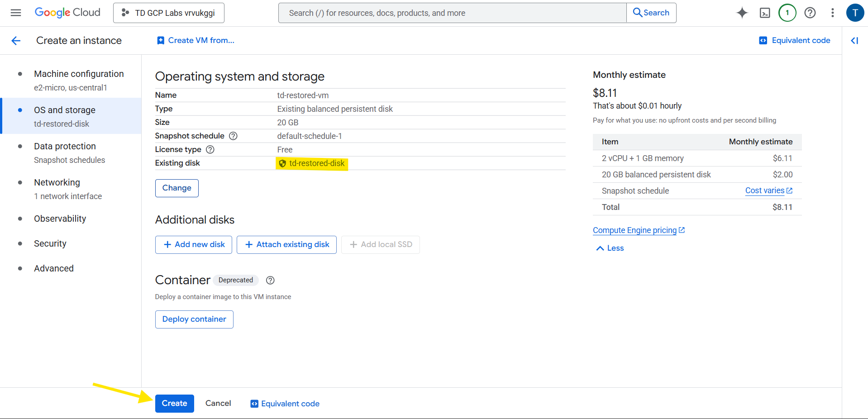Open Create VM from... options
Viewport: 868px width, 419px height.
point(196,40)
